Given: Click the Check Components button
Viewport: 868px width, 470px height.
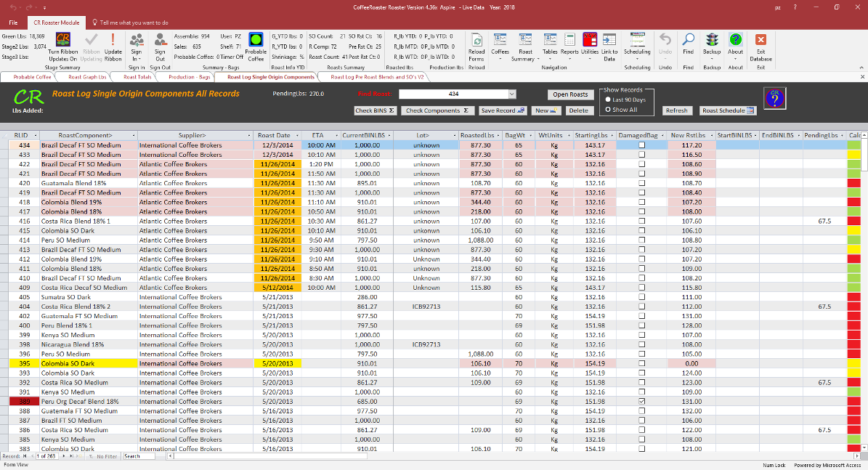Looking at the screenshot, I should click(437, 110).
